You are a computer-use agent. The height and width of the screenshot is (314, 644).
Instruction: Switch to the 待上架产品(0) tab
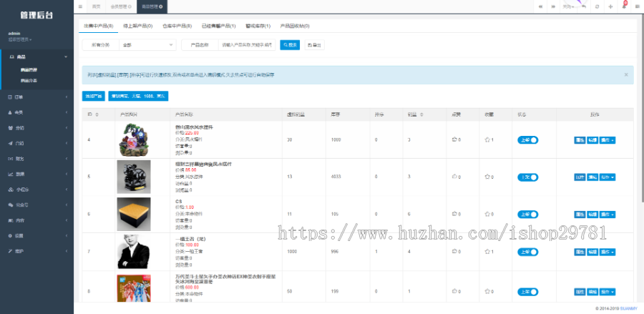pyautogui.click(x=137, y=26)
